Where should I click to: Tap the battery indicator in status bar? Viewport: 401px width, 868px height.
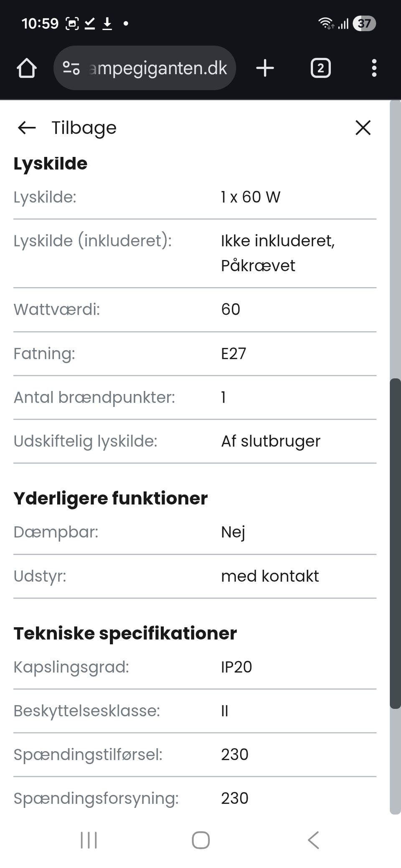364,24
